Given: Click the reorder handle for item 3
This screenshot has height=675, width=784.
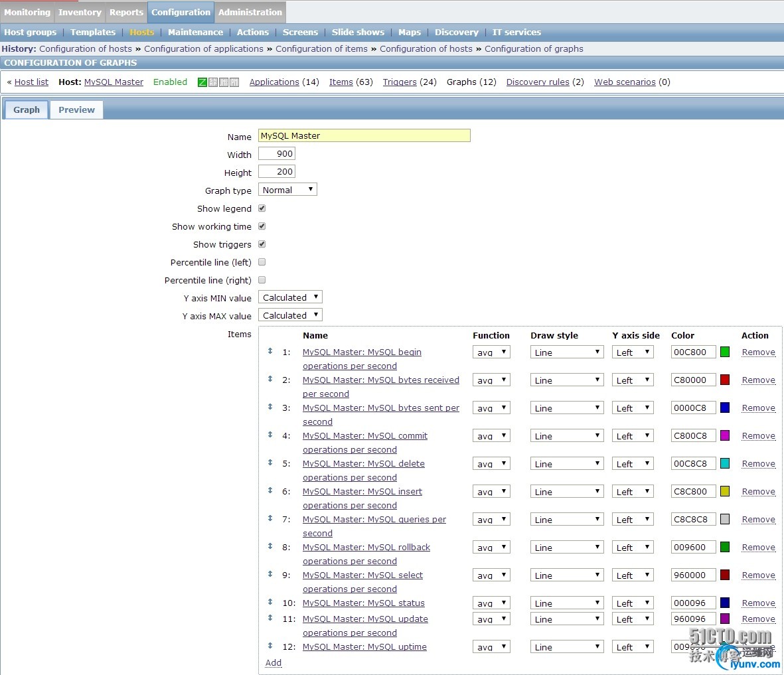Looking at the screenshot, I should coord(270,407).
